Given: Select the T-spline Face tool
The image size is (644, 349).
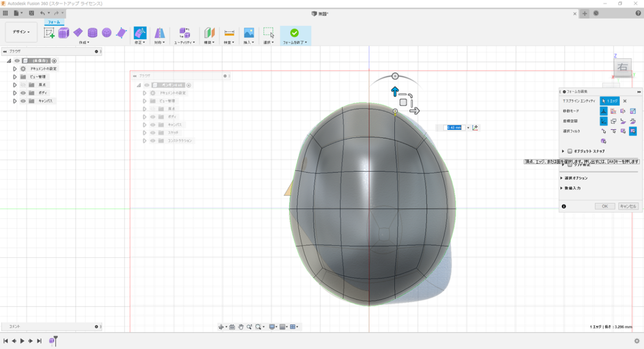Looking at the screenshot, I should coord(121,33).
